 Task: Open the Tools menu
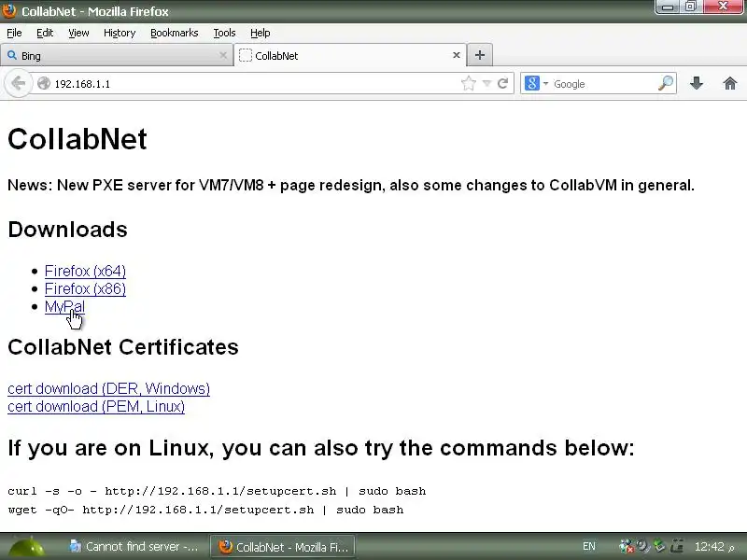(x=224, y=33)
